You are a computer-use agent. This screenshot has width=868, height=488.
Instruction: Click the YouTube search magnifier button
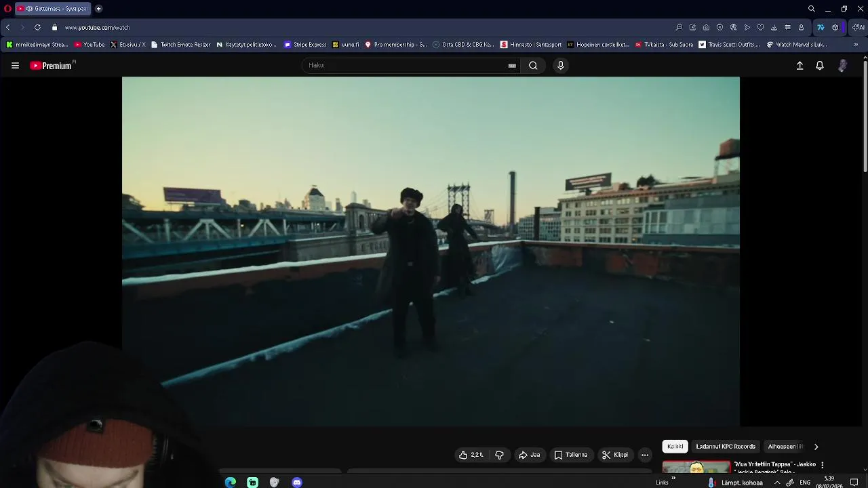(533, 66)
